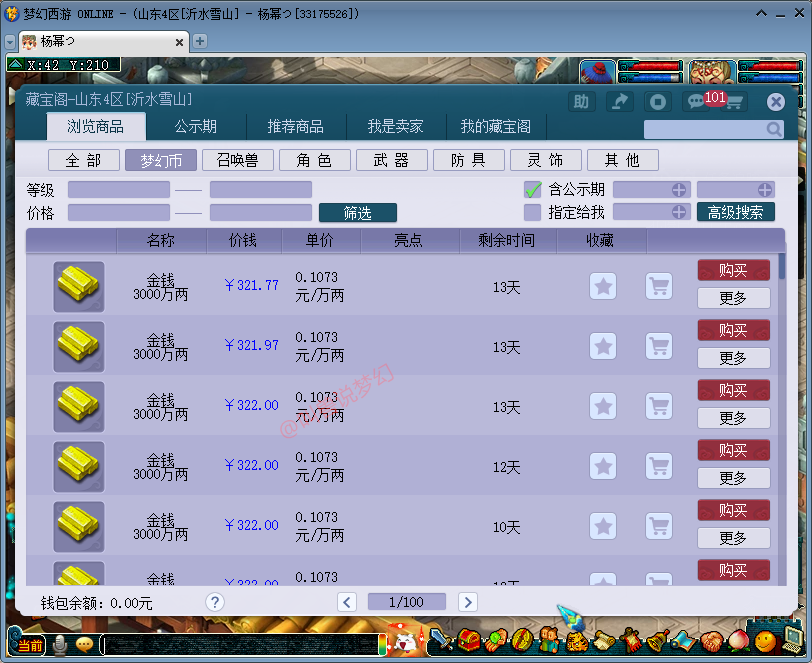Screen dimensions: 812x663
Task: Click the microphone voice icon
Action: (61, 645)
